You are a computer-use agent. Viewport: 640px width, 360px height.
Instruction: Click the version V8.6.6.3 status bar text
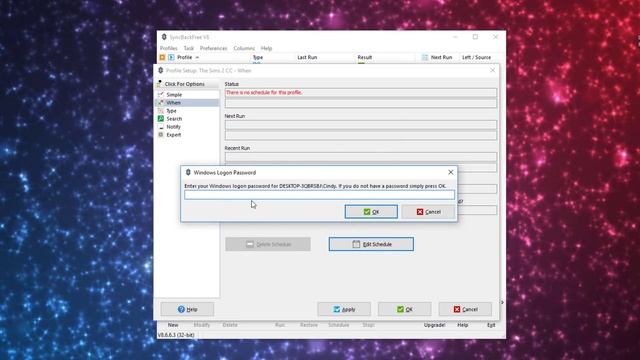pos(176,335)
